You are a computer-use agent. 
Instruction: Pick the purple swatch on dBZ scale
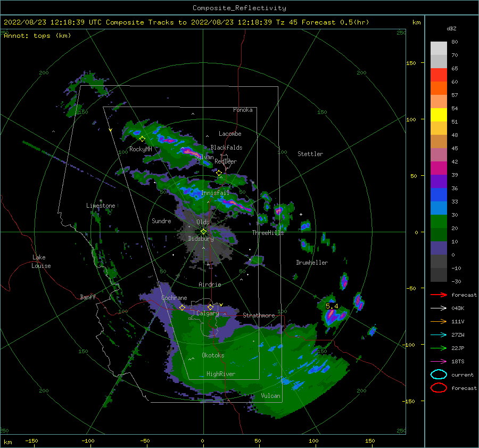(439, 182)
